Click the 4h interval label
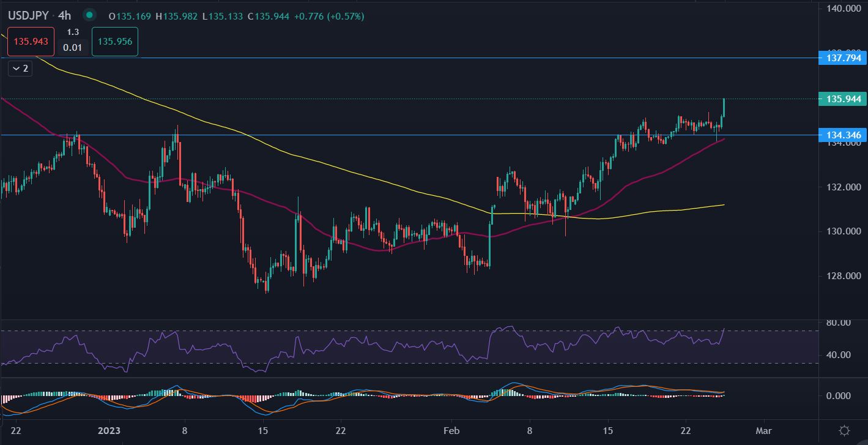The image size is (868, 445). click(64, 16)
